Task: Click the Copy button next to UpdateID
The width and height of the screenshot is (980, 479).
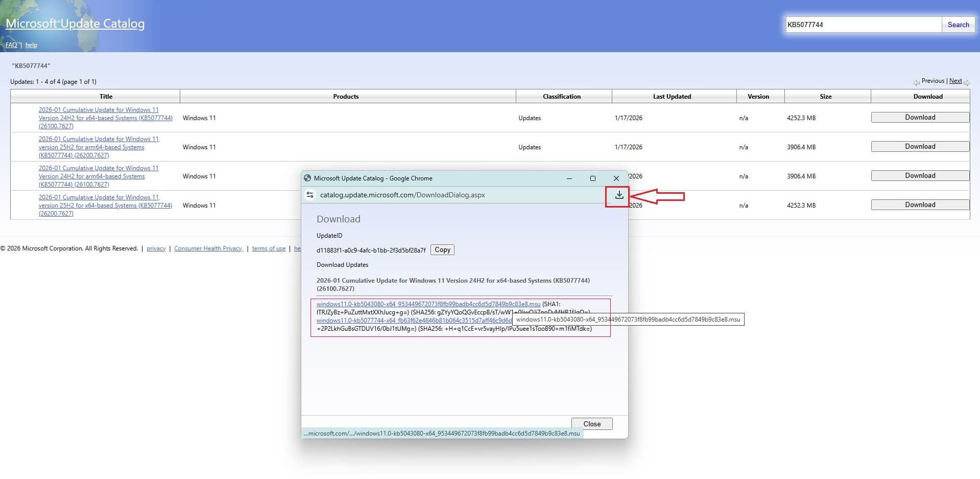Action: pos(442,250)
